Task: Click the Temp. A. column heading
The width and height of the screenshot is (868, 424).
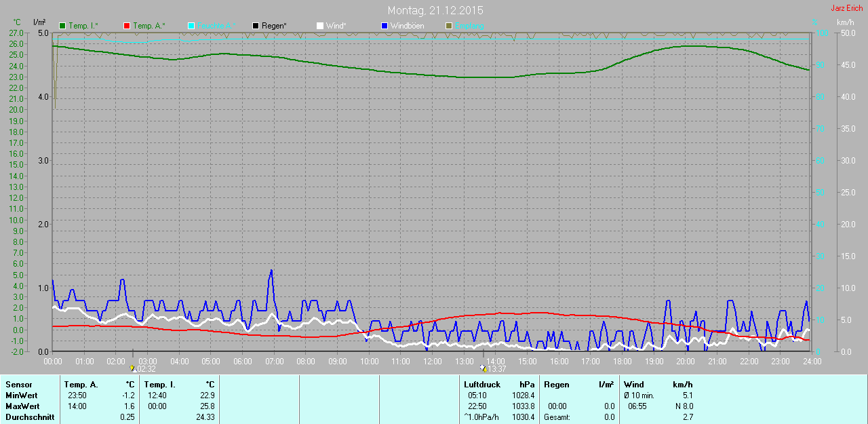Action: tap(81, 385)
